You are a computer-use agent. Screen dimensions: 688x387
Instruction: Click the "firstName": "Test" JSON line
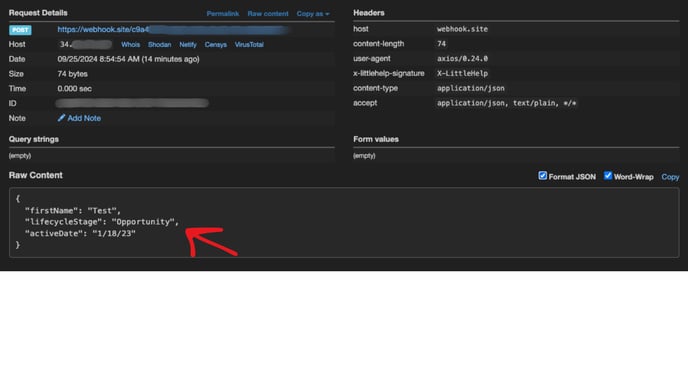point(73,211)
